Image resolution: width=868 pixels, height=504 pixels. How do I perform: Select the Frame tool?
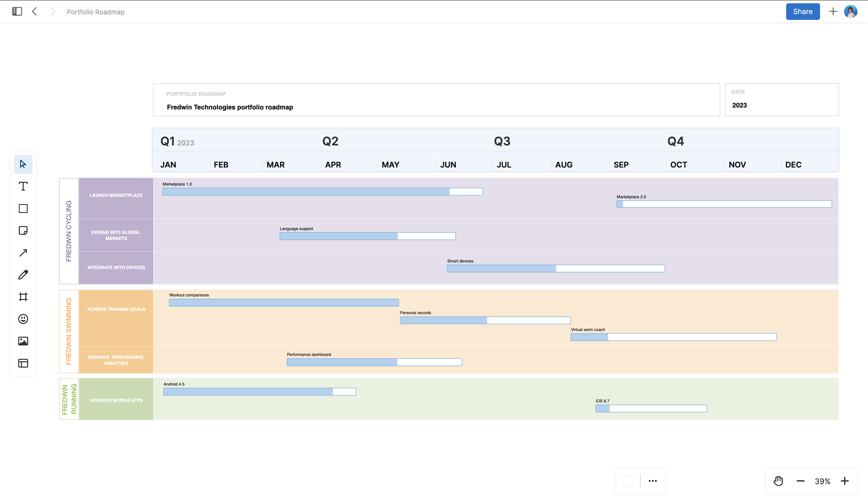(x=23, y=297)
